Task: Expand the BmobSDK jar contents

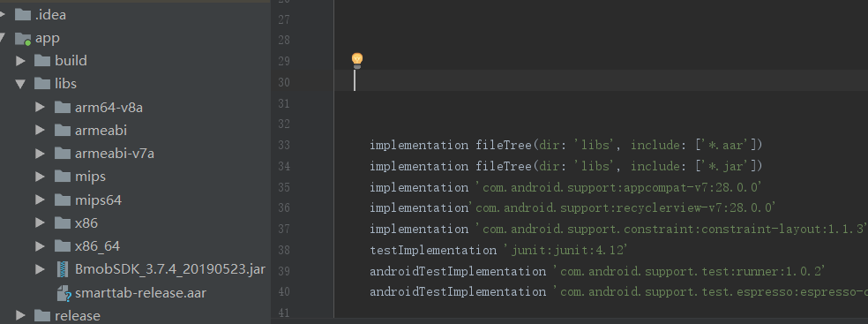Action: click(x=40, y=270)
